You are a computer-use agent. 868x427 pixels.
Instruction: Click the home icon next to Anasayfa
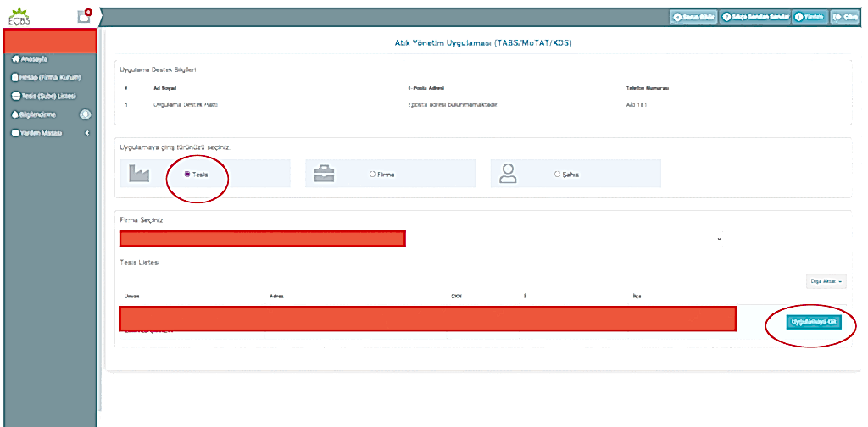click(x=14, y=59)
